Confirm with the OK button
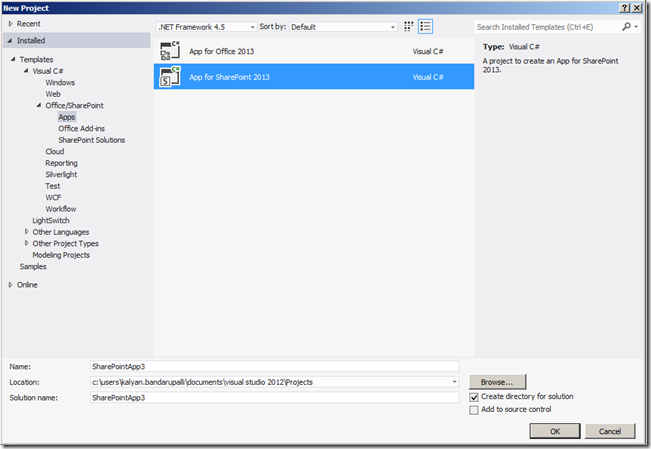This screenshot has width=651, height=449. click(555, 431)
